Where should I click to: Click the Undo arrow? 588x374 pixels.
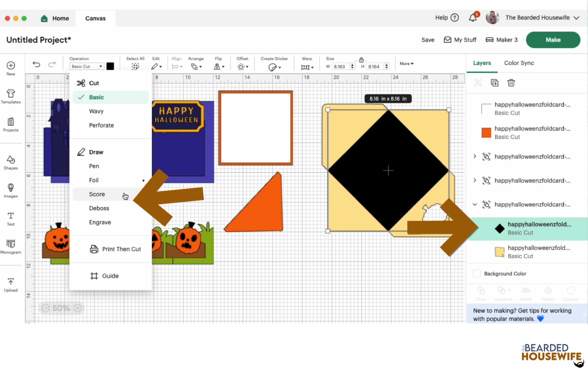coord(36,65)
